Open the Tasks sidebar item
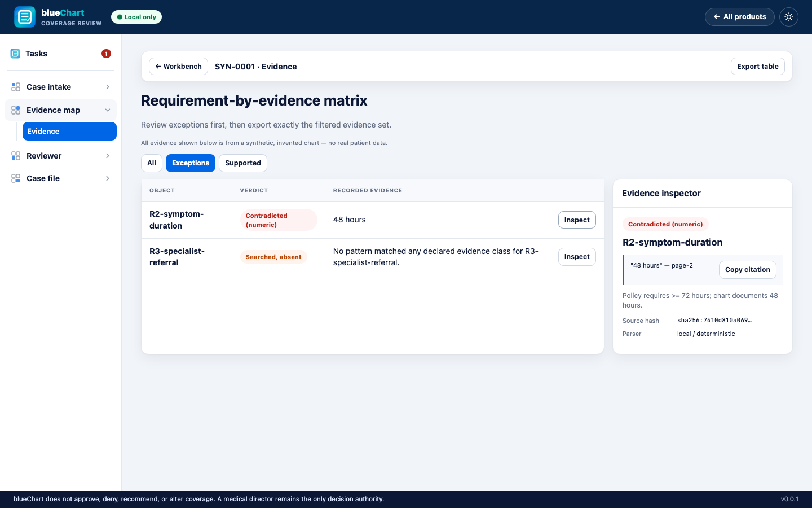812x508 pixels. 61,54
